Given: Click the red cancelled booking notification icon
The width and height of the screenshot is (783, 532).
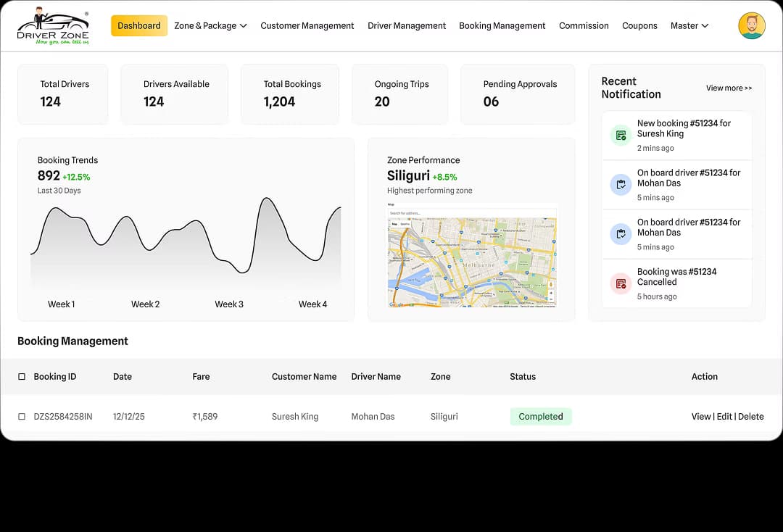Looking at the screenshot, I should tap(620, 283).
